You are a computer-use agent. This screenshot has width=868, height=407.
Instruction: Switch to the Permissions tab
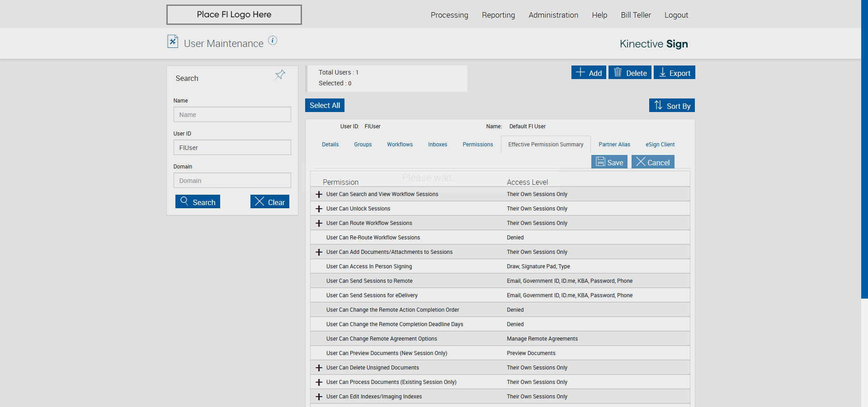pos(477,145)
